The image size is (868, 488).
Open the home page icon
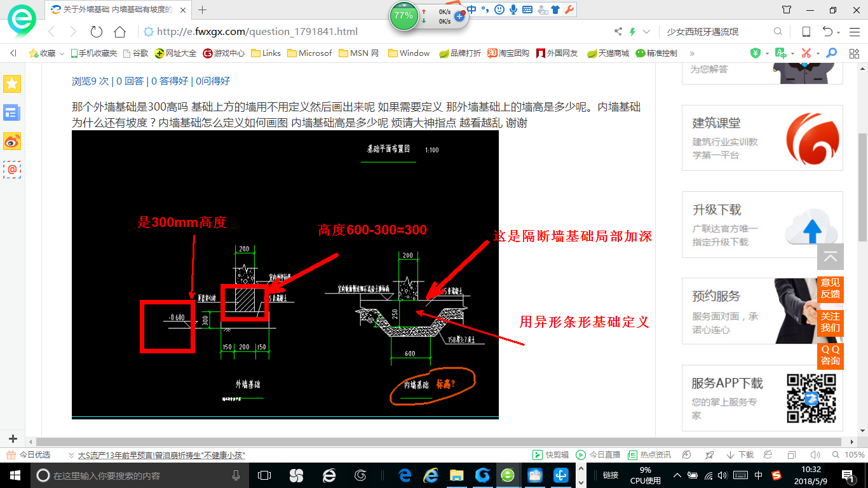point(119,32)
